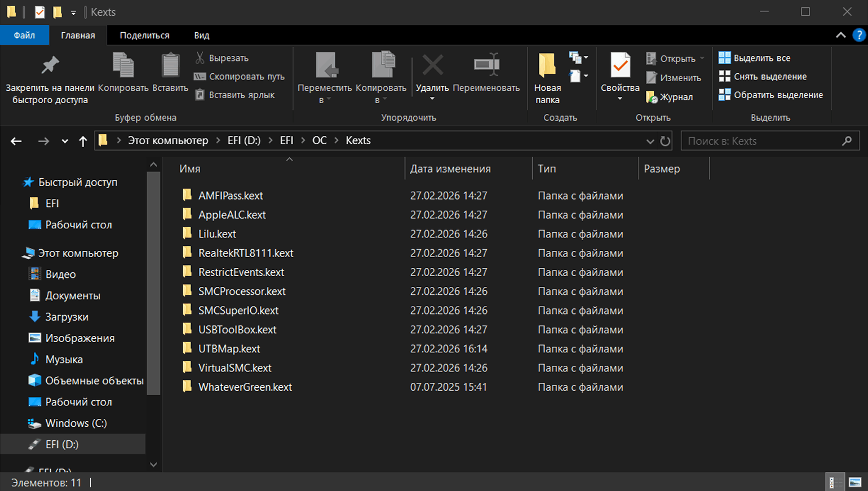This screenshot has height=491, width=868.
Task: Choose Снять выделение in the ribbon
Action: tap(763, 77)
